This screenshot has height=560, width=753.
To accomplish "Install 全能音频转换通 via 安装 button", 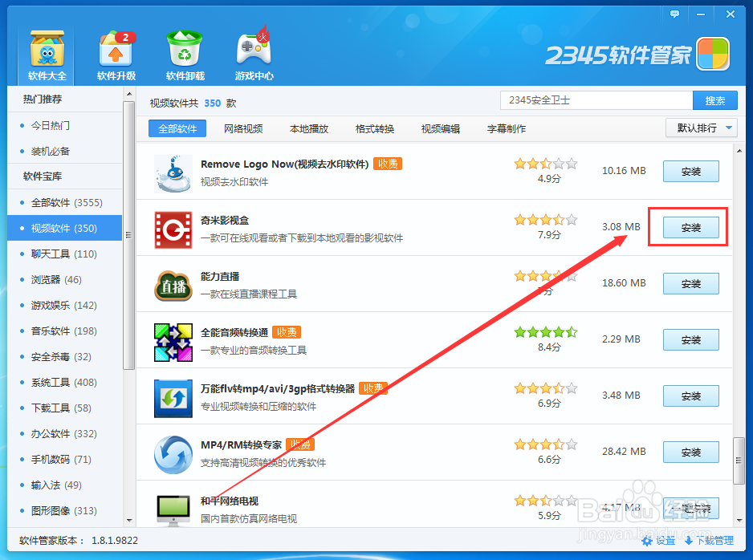I will 691,339.
